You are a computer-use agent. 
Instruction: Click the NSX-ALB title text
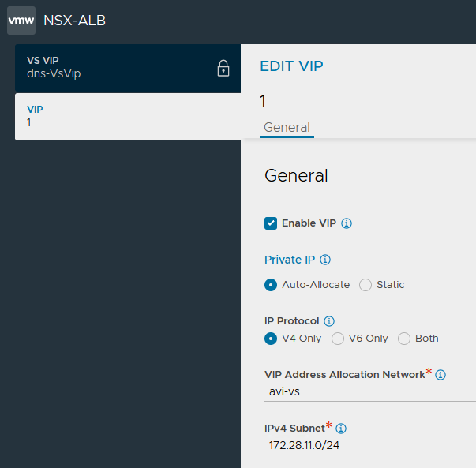pos(75,21)
